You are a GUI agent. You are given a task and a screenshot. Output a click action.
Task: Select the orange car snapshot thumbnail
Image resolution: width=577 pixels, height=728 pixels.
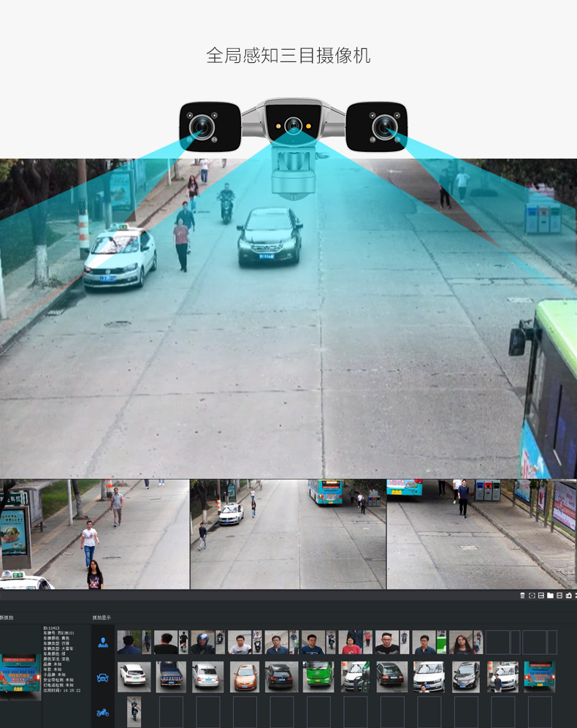(245, 677)
